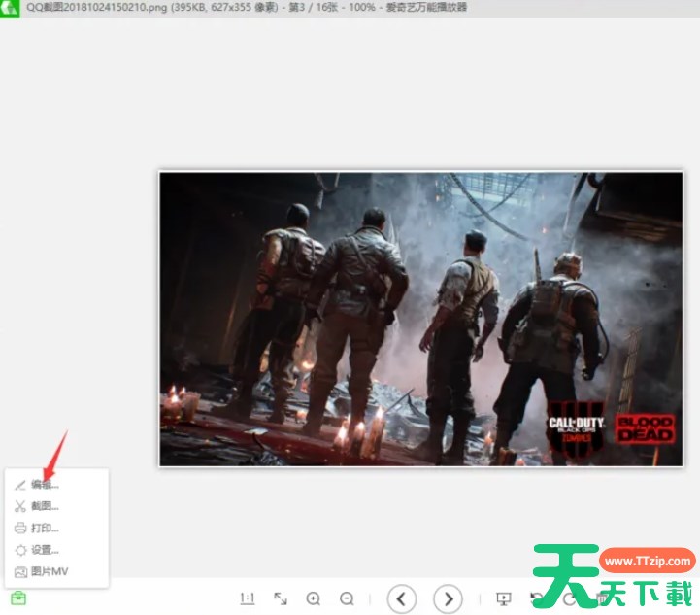700x615 pixels.
Task: Choose 图片MV from the popup menu
Action: tap(49, 572)
